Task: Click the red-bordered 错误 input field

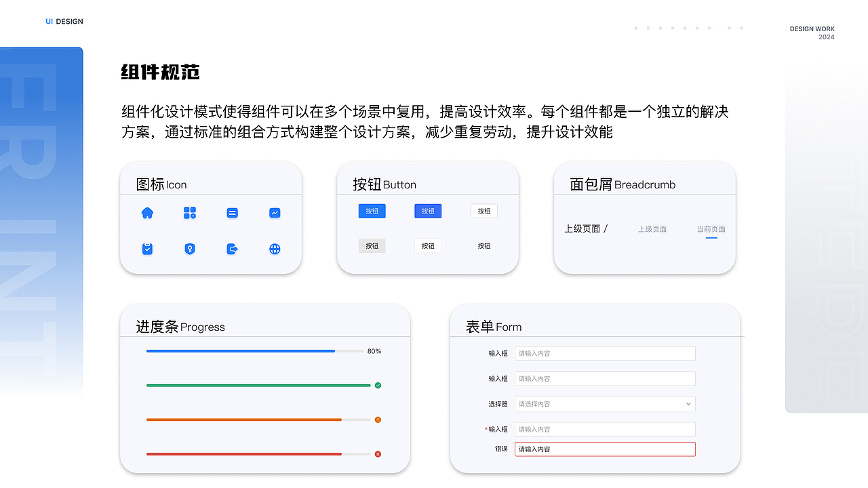Action: (x=605, y=449)
